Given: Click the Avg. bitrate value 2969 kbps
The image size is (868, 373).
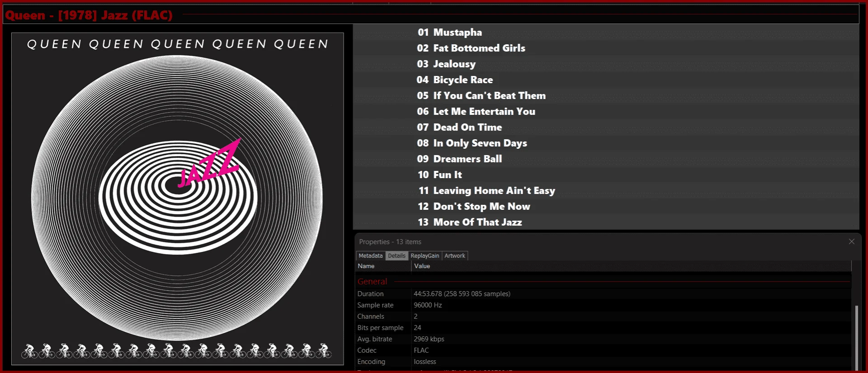Looking at the screenshot, I should click(429, 339).
